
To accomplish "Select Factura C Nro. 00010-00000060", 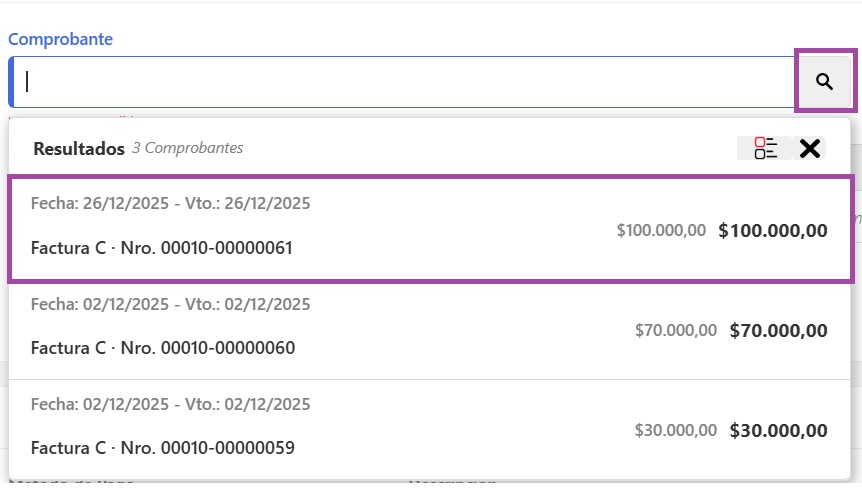I will (x=162, y=348).
